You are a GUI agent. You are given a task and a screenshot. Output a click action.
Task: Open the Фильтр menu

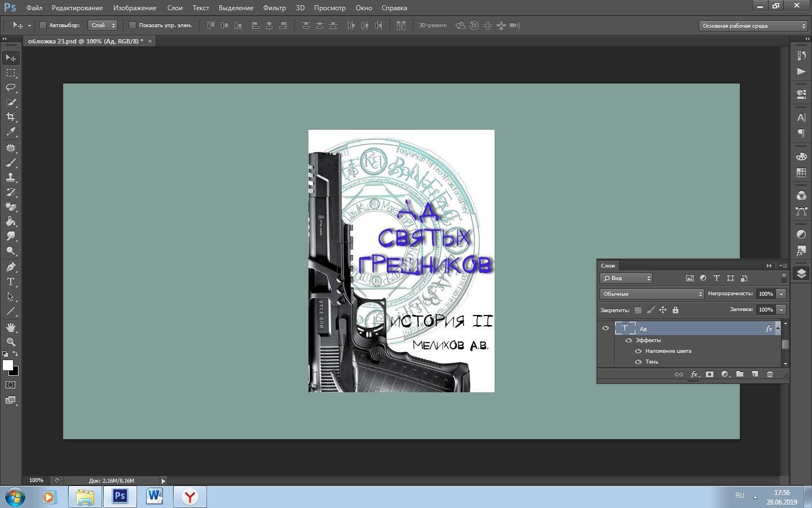(274, 8)
